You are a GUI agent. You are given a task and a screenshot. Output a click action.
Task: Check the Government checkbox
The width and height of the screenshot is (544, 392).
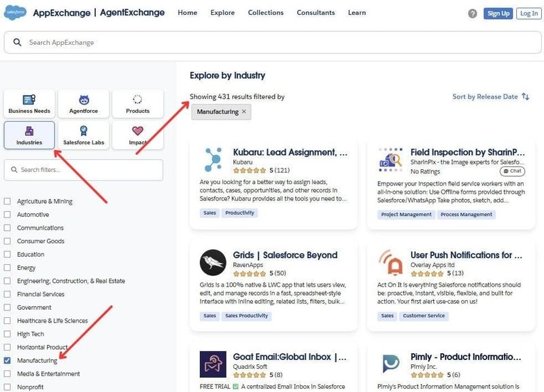point(7,308)
